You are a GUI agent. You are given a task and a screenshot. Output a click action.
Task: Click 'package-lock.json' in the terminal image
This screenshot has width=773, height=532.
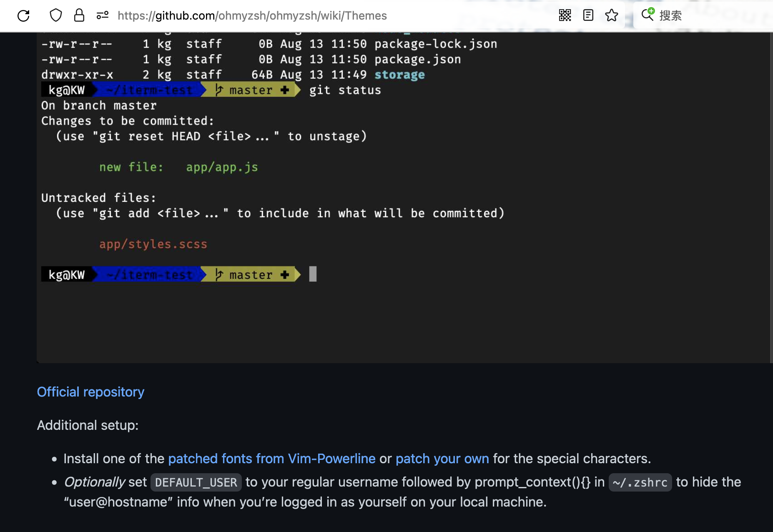point(436,44)
